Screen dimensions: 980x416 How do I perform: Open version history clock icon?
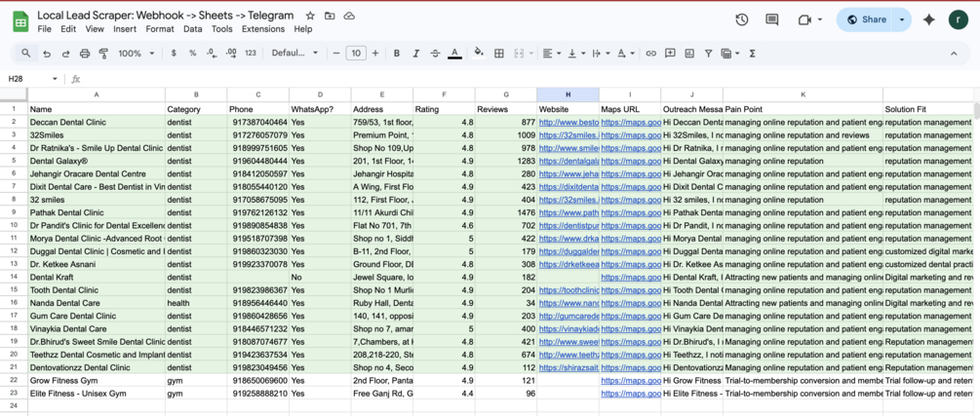[x=742, y=20]
